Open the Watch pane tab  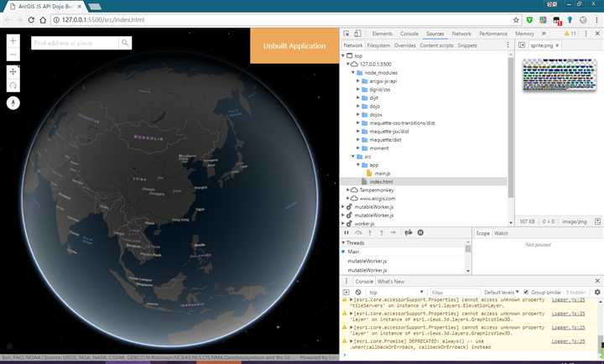(501, 233)
